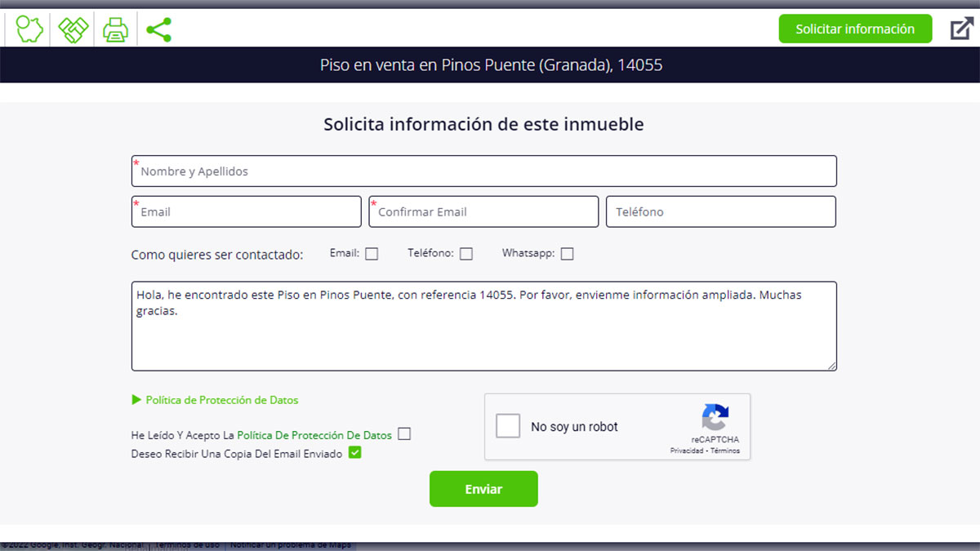Open green Política De Protección De Datos link
Viewport: 980px width, 551px height.
tap(314, 435)
